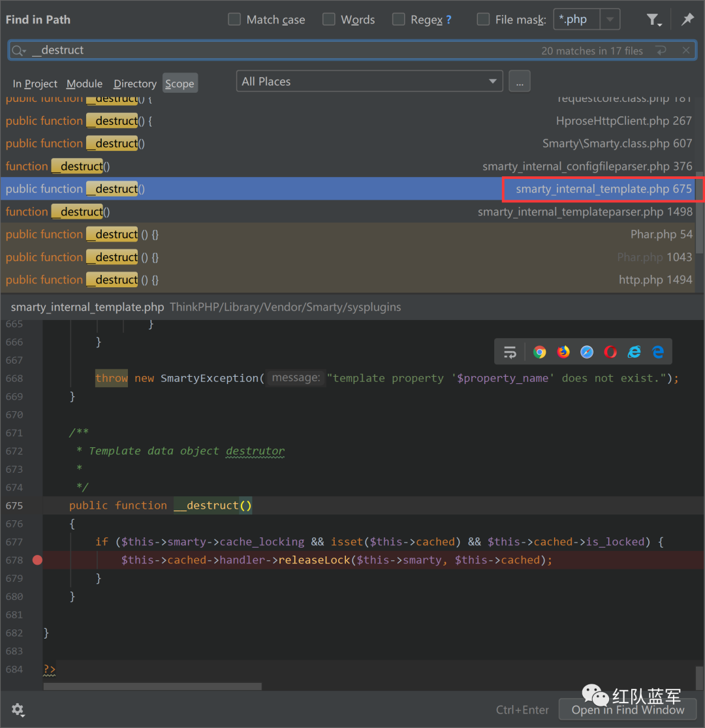Remove the breakpoint on line 678

(38, 560)
